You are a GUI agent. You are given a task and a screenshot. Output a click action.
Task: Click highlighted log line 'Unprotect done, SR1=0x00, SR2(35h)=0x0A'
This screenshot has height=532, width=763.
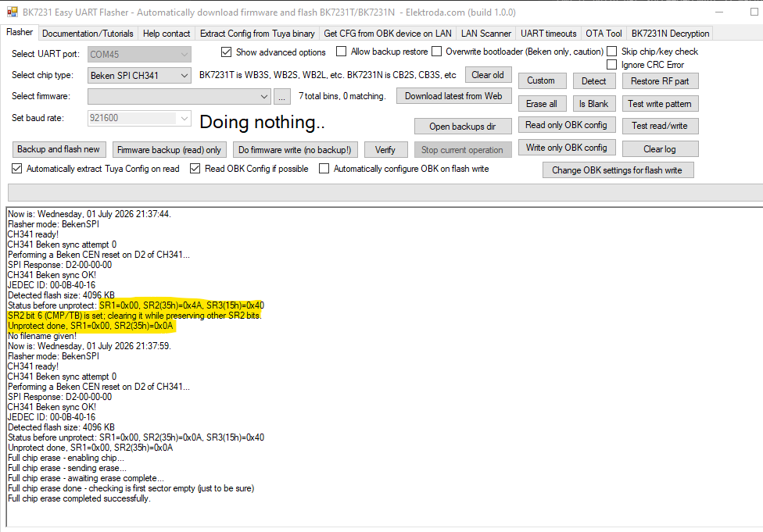click(x=91, y=326)
